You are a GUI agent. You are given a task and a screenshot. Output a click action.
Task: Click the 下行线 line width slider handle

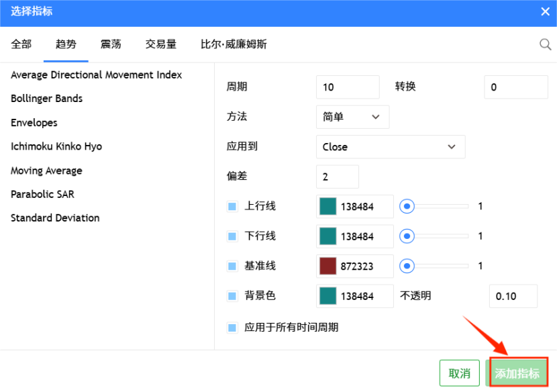point(407,236)
